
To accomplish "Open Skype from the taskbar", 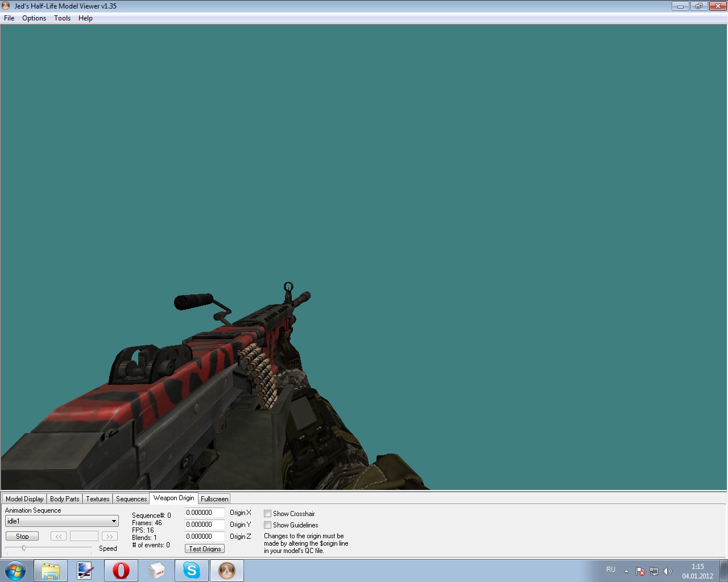I will coord(192,571).
